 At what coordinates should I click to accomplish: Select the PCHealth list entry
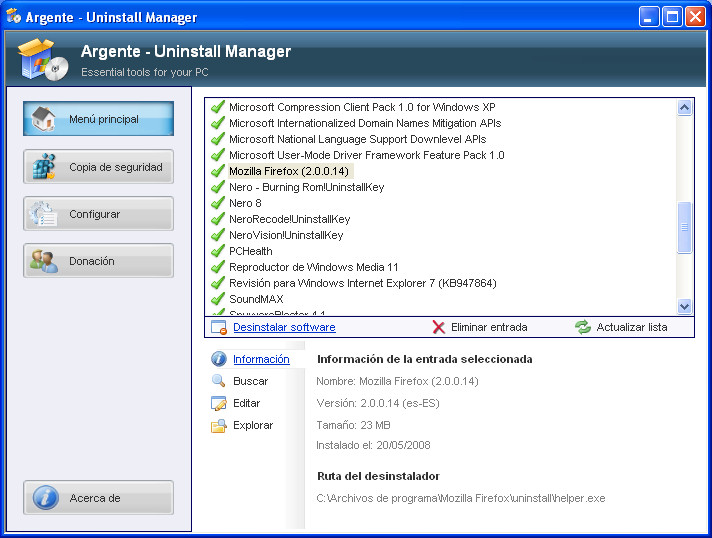click(251, 251)
